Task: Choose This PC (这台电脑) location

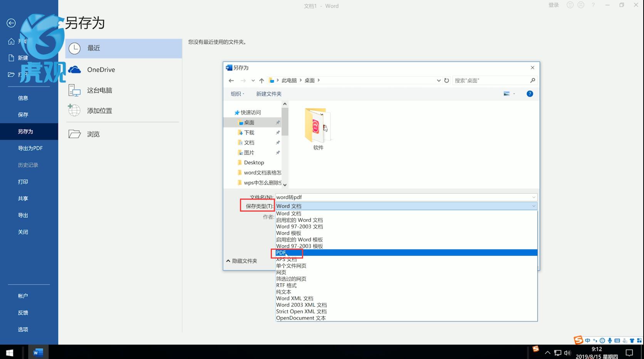Action: (74, 90)
